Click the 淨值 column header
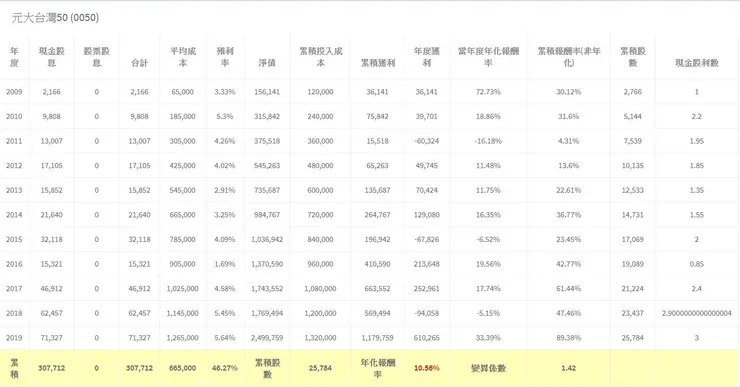Image resolution: width=740 pixels, height=387 pixels. [x=267, y=63]
